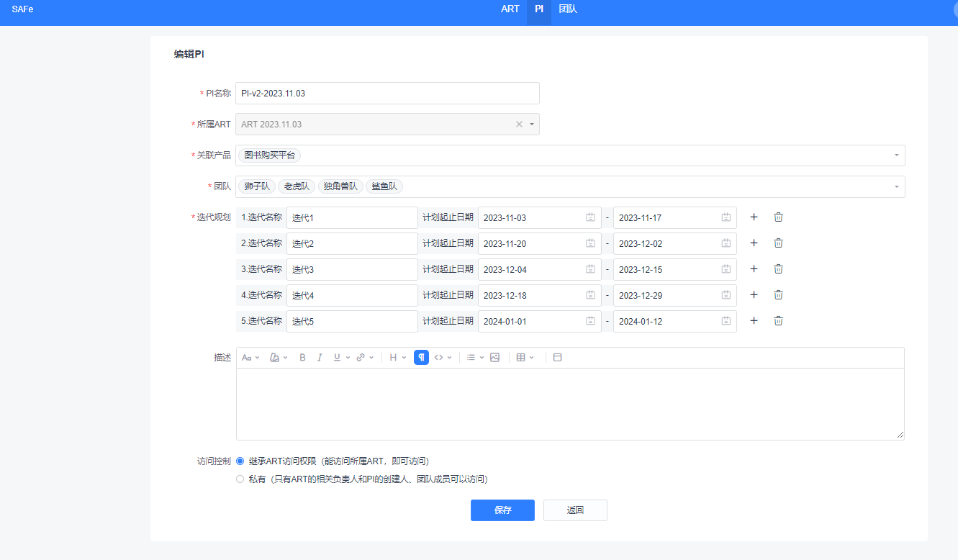Open the 团队 selection dropdown
This screenshot has width=958, height=560.
coord(896,187)
